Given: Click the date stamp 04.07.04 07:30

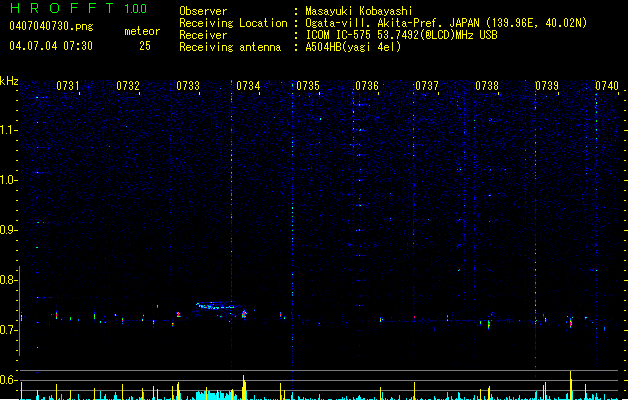Looking at the screenshot, I should (x=51, y=46).
